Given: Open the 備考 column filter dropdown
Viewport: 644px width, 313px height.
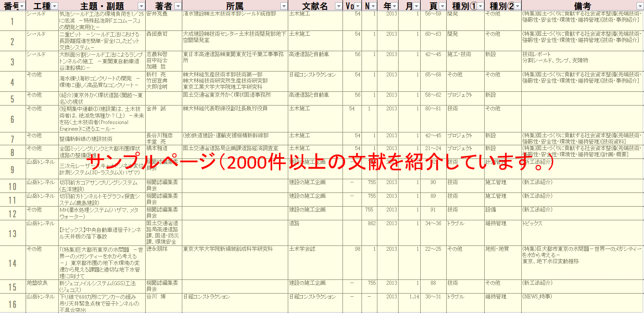Looking at the screenshot, I should click(640, 6).
